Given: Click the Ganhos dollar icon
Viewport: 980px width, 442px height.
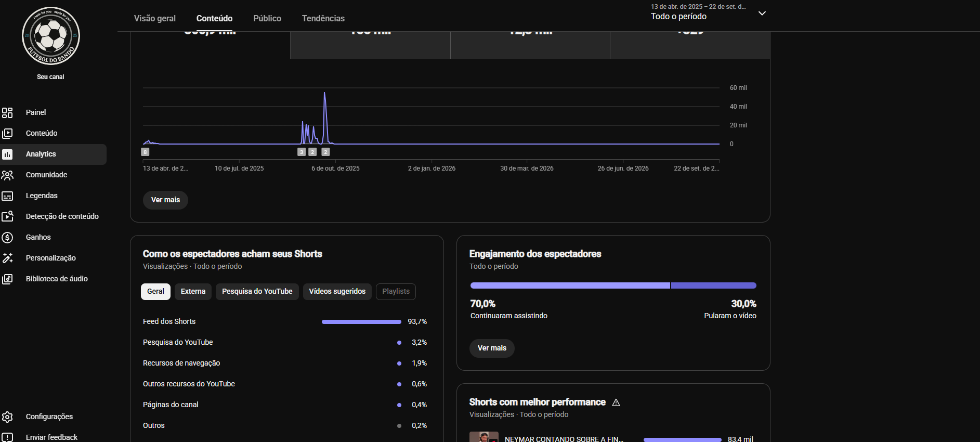Looking at the screenshot, I should pos(7,237).
